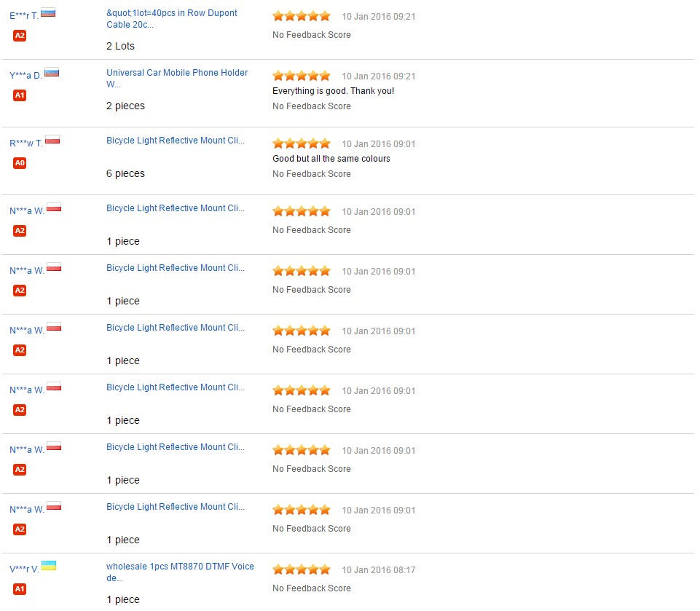This screenshot has height=611, width=700.
Task: Click A1 badge under V***r V.
Action: coord(20,588)
